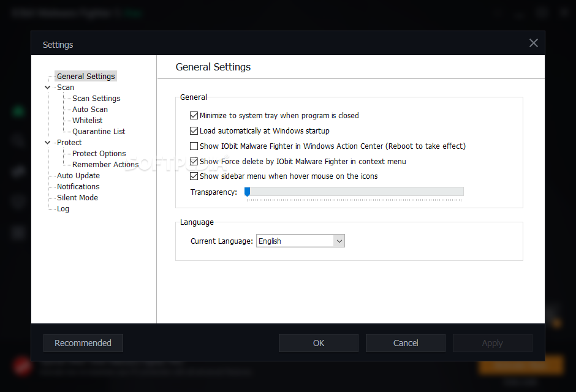Uncheck Show sidebar menu on hover
576x392 pixels.
194,176
